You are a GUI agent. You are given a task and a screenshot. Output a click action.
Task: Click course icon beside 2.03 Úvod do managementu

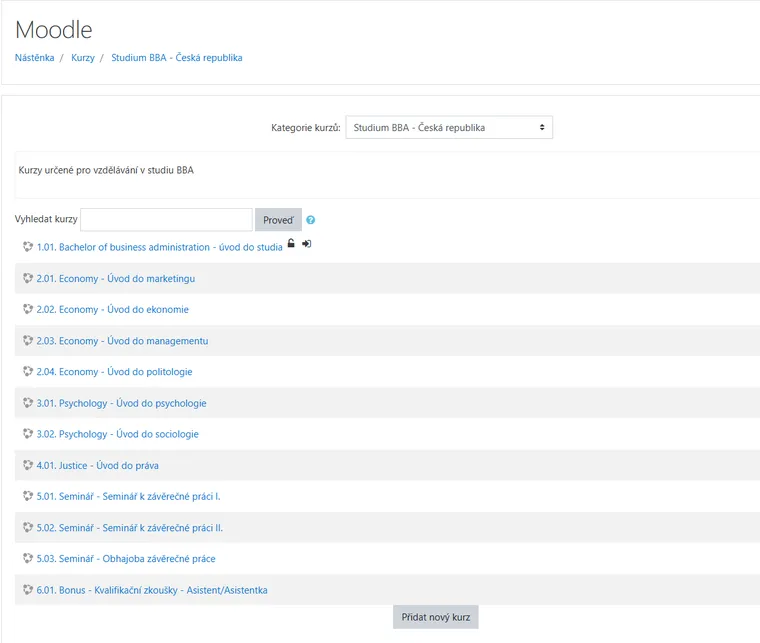[x=28, y=341]
